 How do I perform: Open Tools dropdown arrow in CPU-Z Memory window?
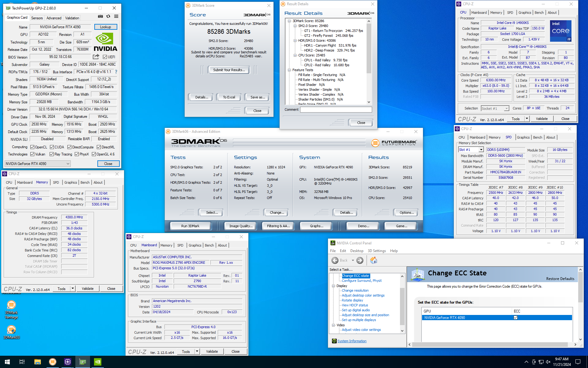73,289
